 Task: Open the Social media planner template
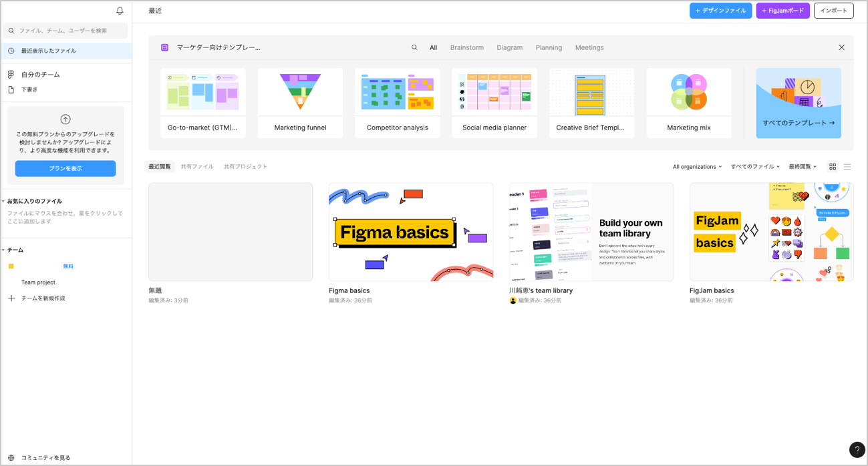tap(494, 103)
